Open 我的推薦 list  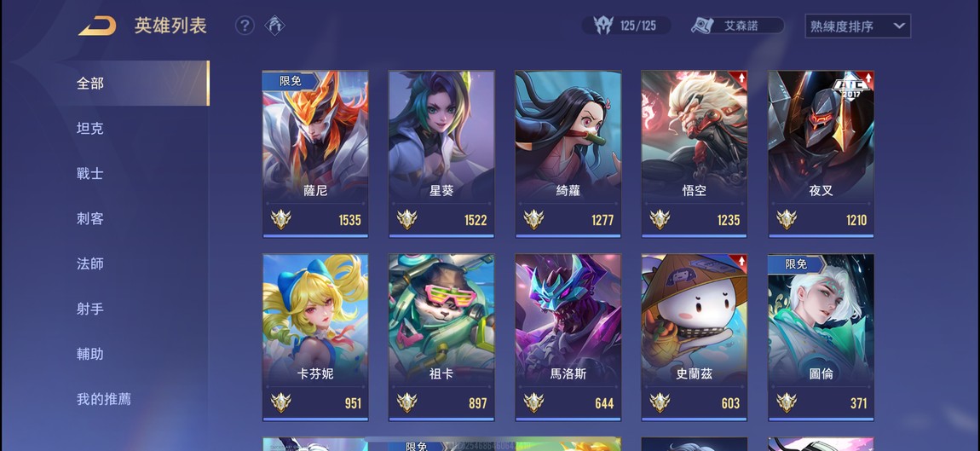[105, 399]
